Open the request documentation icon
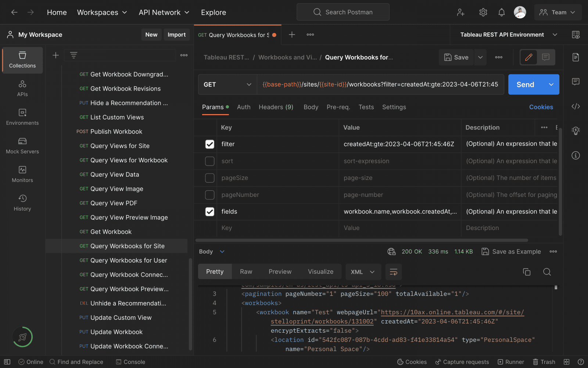588x368 pixels. [576, 57]
